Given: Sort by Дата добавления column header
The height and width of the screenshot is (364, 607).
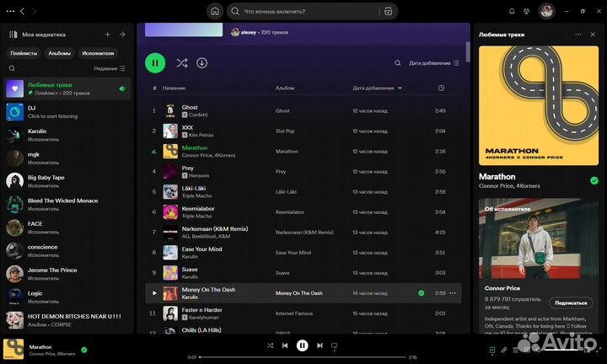Looking at the screenshot, I should pos(378,88).
